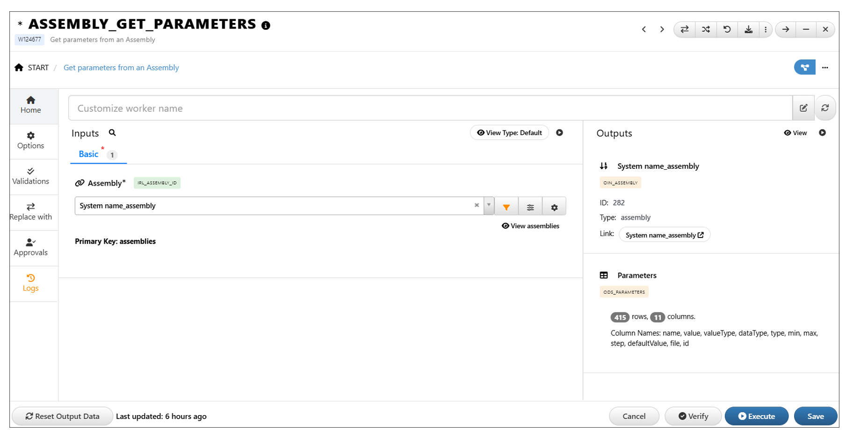This screenshot has height=431, width=868.
Task: Search inputs with the magnifier icon
Action: coord(112,133)
